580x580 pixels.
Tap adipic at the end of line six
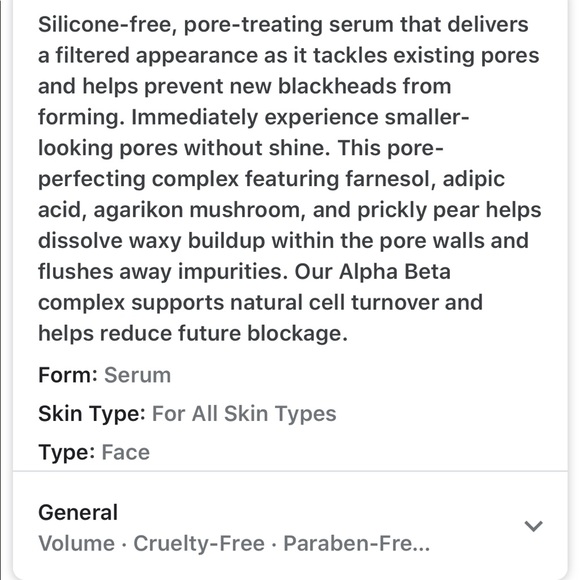[473, 179]
